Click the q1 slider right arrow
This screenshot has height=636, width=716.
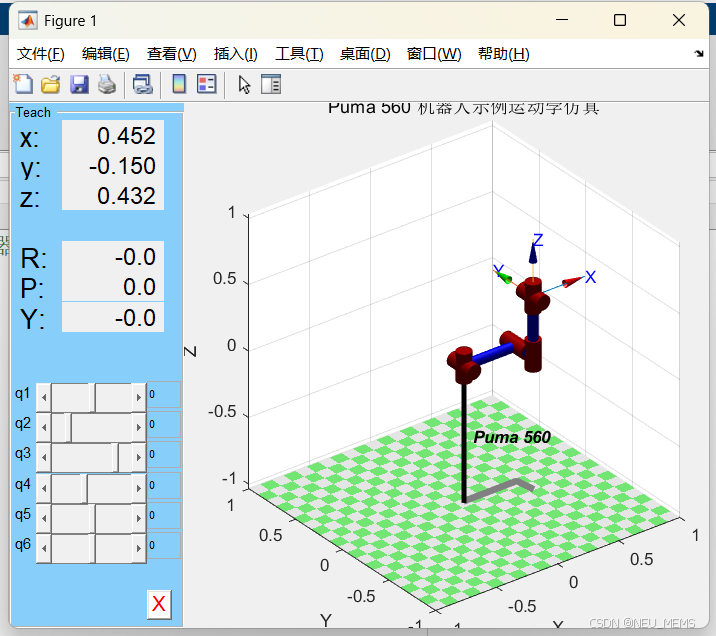pos(139,397)
